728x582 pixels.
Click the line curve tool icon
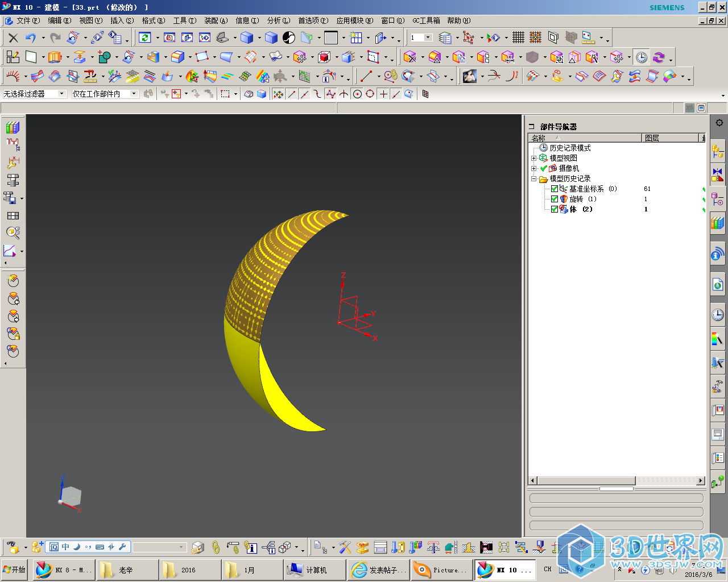pos(366,76)
